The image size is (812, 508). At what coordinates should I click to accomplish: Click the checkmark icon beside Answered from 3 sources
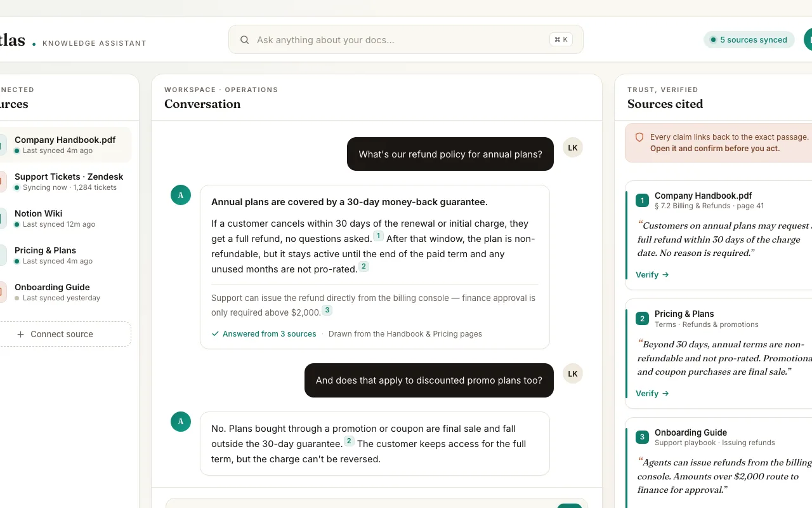(x=215, y=334)
